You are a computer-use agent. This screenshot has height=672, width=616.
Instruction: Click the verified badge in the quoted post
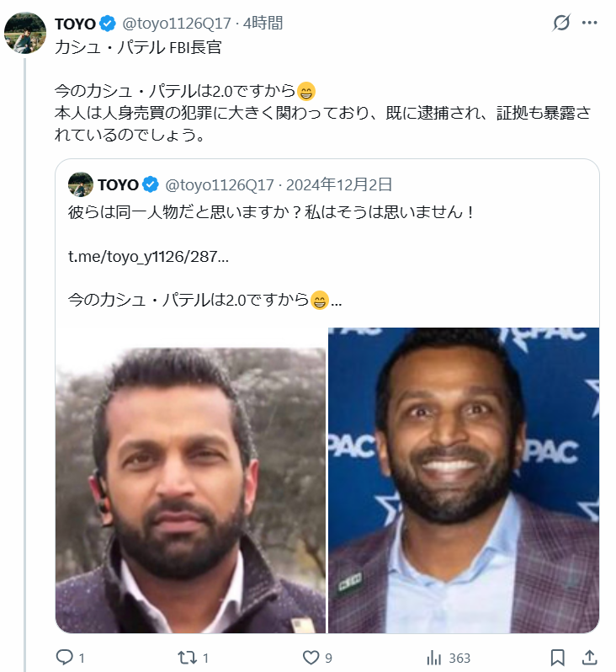point(151,184)
